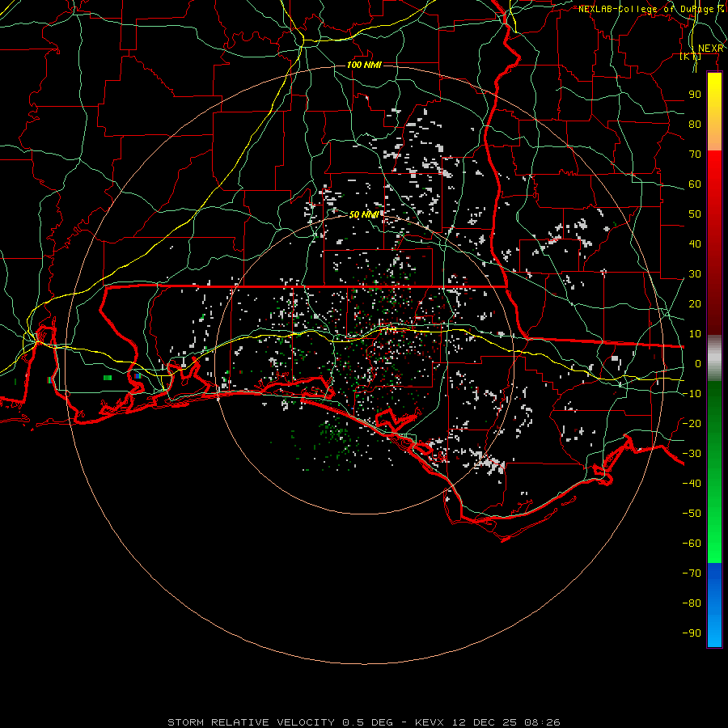Click the 100 NMI range ring label
Image resolution: width=728 pixels, height=728 pixels.
point(364,65)
